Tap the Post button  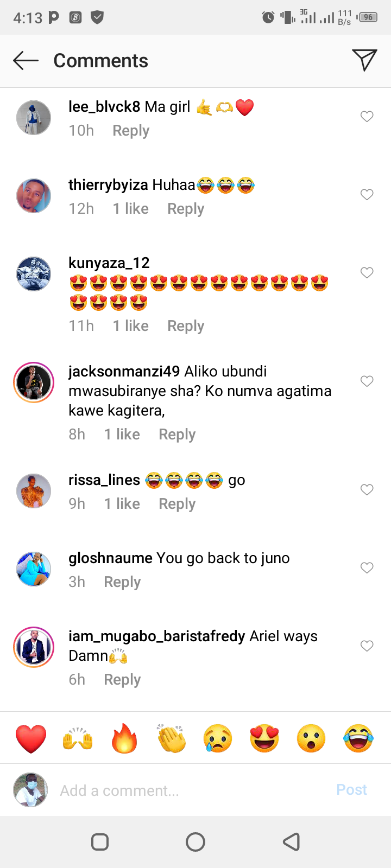[x=352, y=790]
